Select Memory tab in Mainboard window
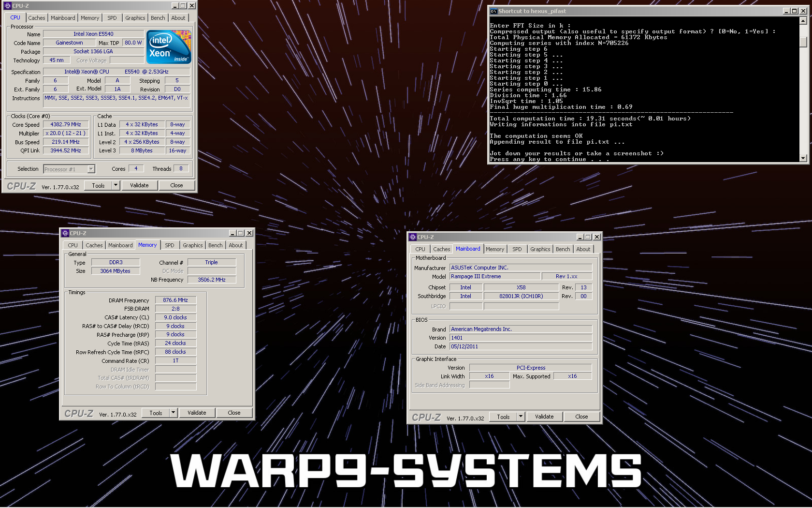 495,249
